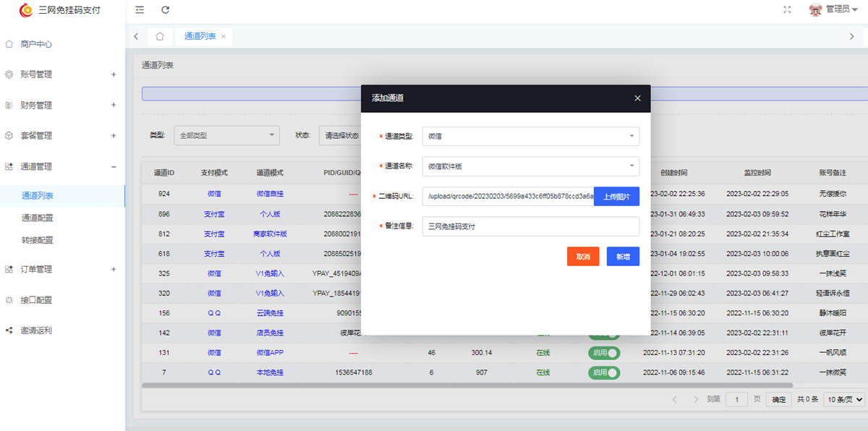The image size is (868, 431).
Task: Open 接口配置 menu item
Action: [36, 299]
